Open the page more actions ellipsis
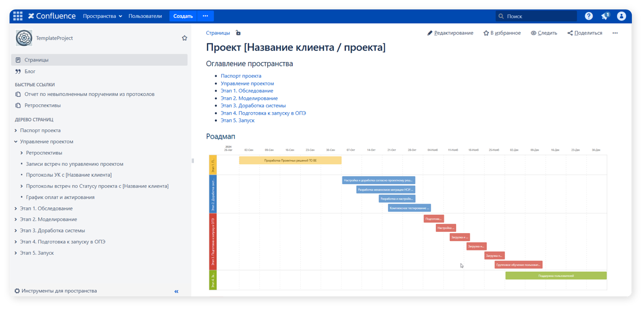The width and height of the screenshot is (644, 309). 615,33
